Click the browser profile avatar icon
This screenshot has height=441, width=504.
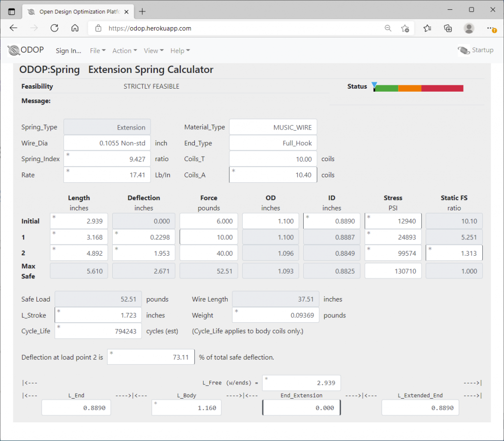(469, 28)
